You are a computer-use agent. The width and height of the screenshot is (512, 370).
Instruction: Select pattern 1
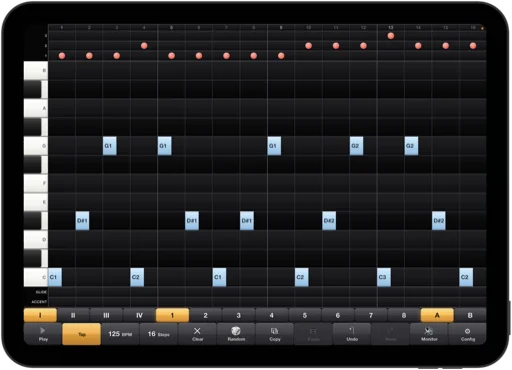point(172,315)
